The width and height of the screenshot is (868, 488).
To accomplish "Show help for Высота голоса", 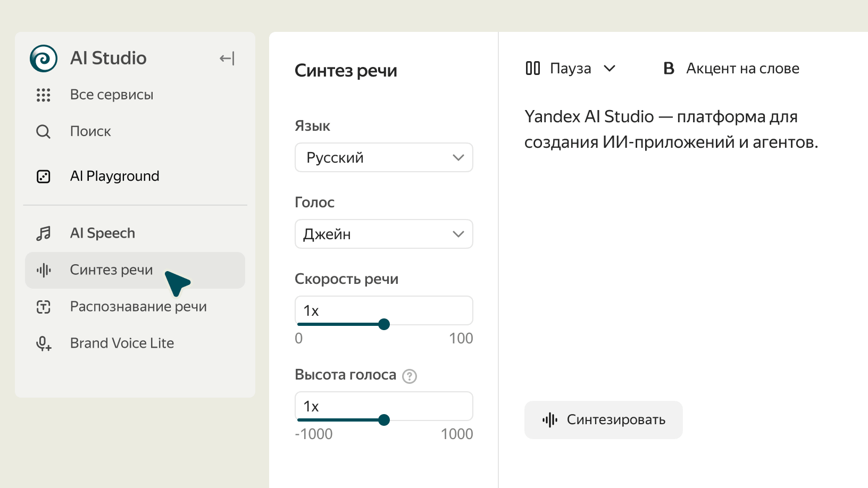I will [x=410, y=376].
